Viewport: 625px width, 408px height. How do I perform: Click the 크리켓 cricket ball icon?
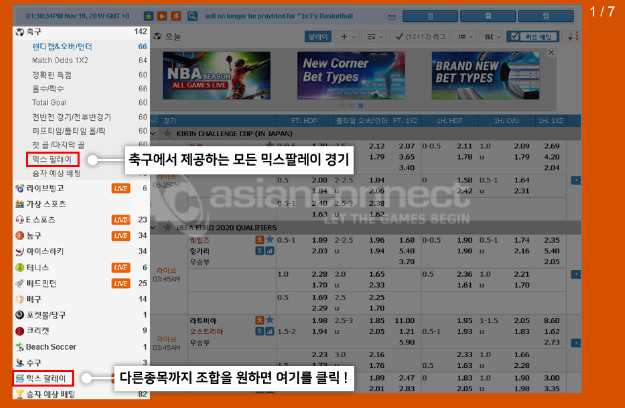coord(20,331)
